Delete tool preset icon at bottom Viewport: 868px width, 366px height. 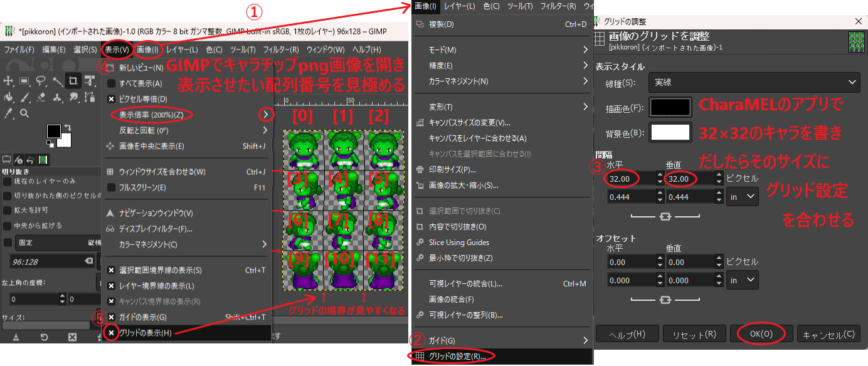tap(72, 337)
